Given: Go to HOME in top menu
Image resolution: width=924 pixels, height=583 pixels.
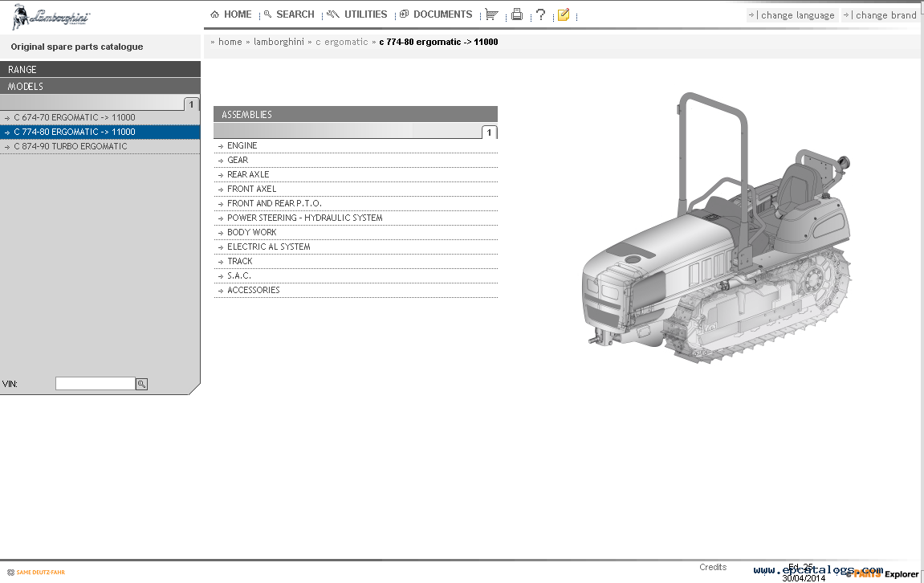Looking at the screenshot, I should 231,14.
